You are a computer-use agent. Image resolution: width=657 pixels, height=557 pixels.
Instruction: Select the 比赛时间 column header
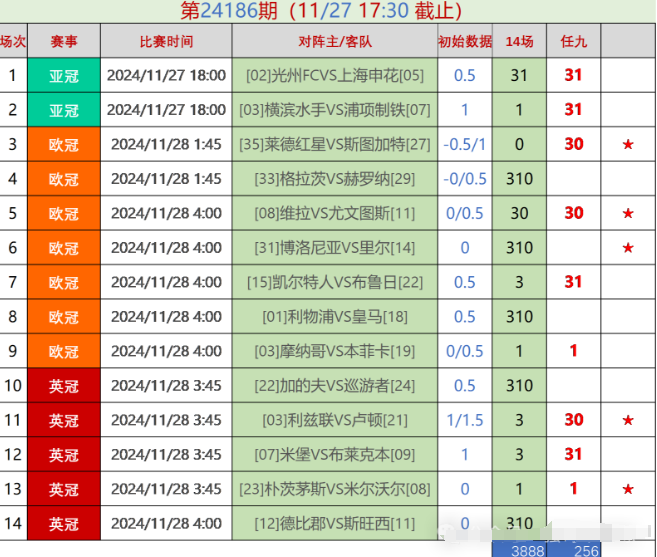tap(166, 41)
